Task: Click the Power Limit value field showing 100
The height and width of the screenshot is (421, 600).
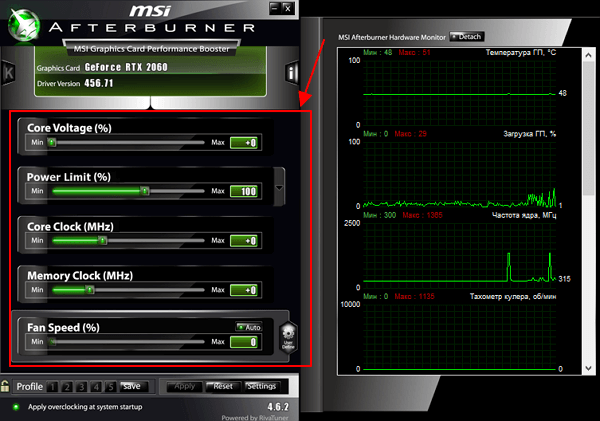Action: click(x=244, y=191)
